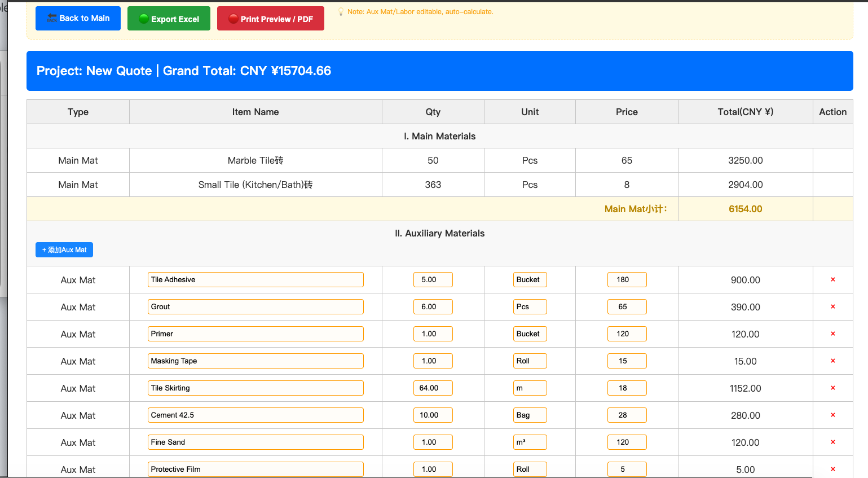Edit Protective Film price 5
The height and width of the screenshot is (478, 868).
coord(627,470)
